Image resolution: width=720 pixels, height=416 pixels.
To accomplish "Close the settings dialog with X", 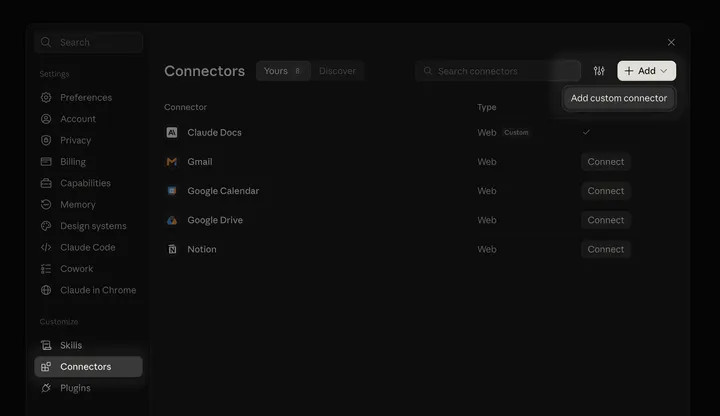I will click(x=671, y=42).
